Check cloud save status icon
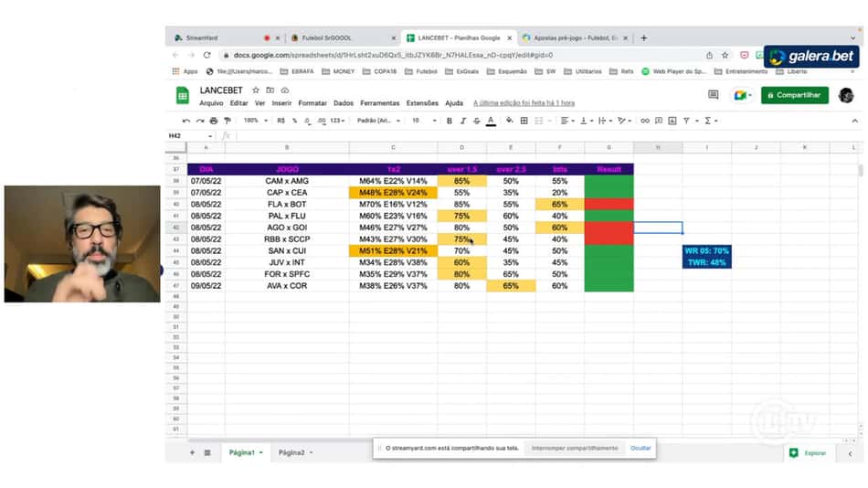The height and width of the screenshot is (488, 868). click(x=284, y=90)
